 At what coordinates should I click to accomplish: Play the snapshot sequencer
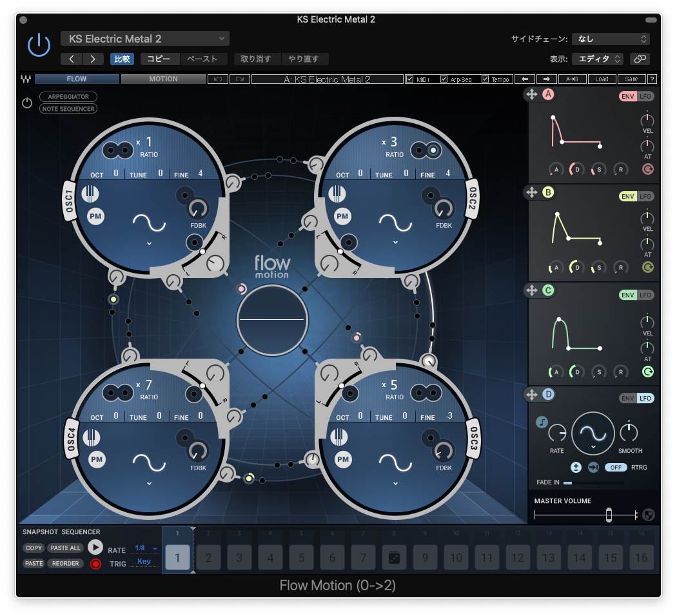coord(95,548)
